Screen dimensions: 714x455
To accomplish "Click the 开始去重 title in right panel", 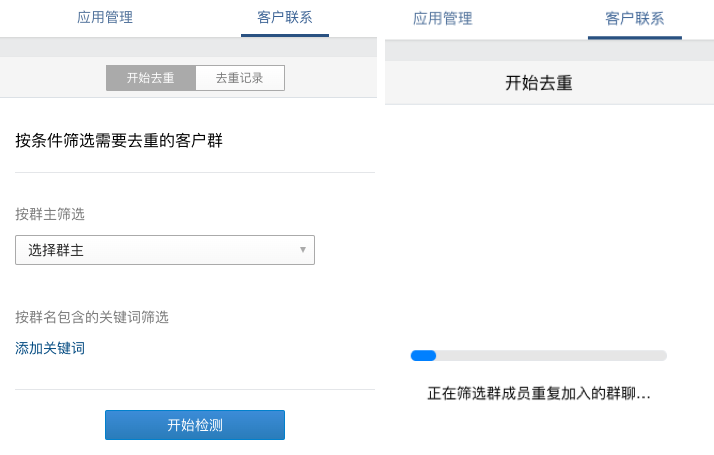I will click(539, 83).
